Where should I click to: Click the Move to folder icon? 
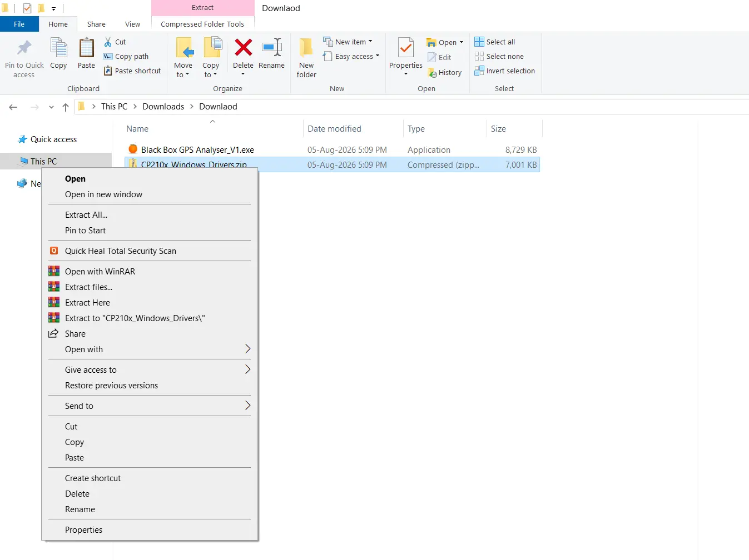pos(184,48)
